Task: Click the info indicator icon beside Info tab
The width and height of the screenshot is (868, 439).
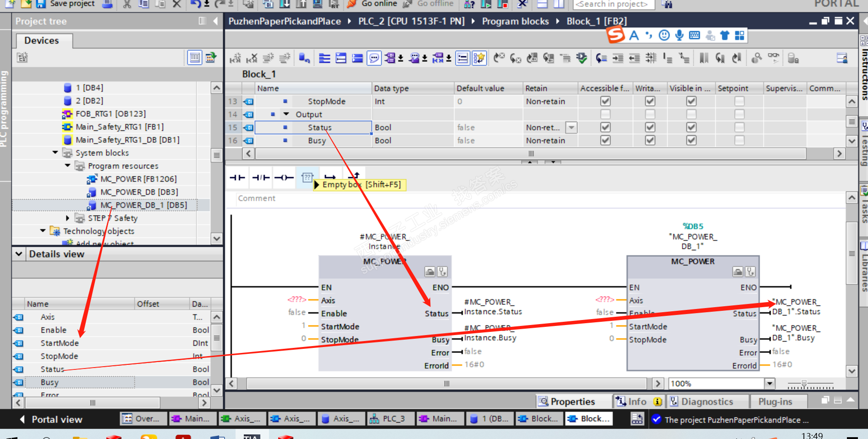Action: coord(658,401)
